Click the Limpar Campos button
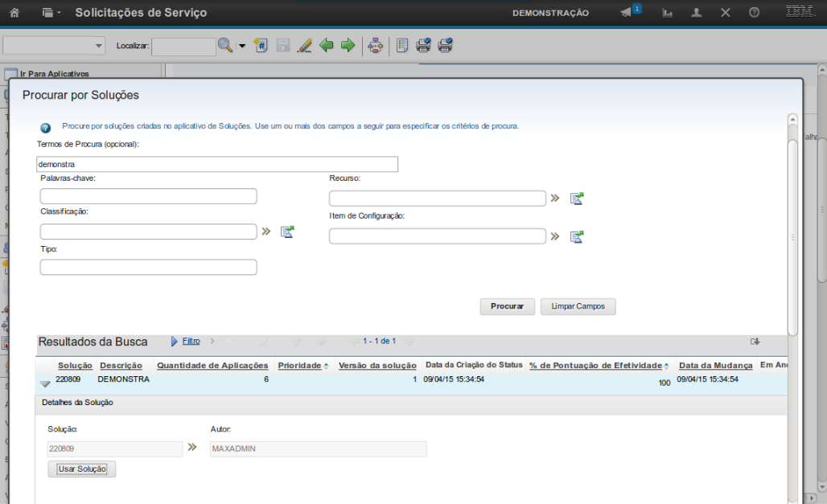 (578, 306)
